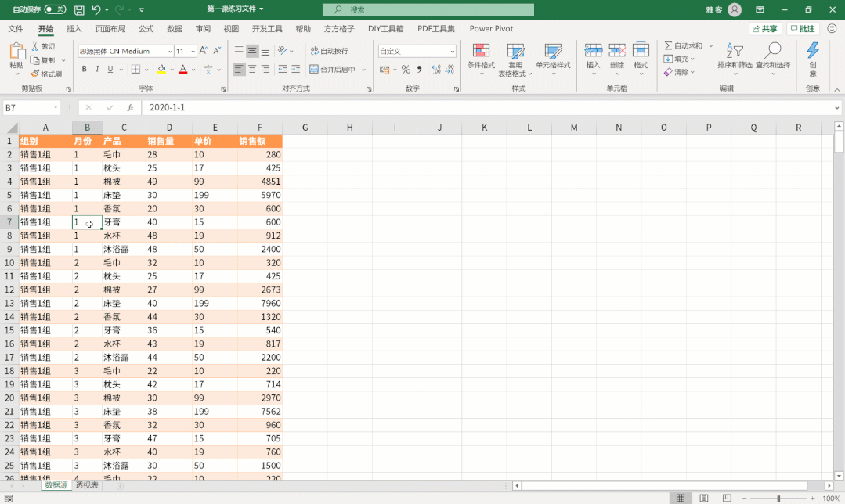Open Find & Select (查找和选择)
This screenshot has height=504, width=845.
(x=773, y=58)
